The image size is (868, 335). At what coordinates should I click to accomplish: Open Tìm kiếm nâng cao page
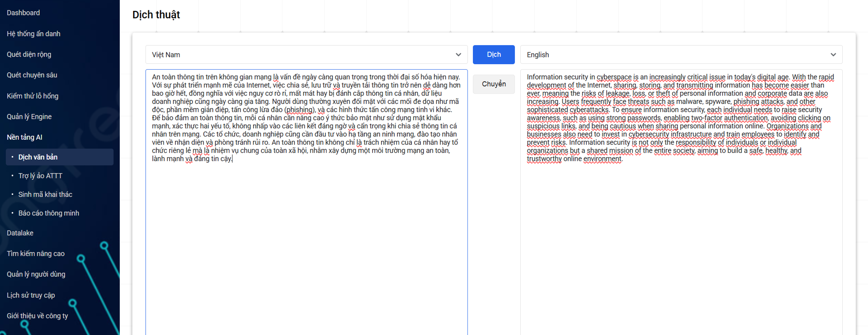click(36, 254)
